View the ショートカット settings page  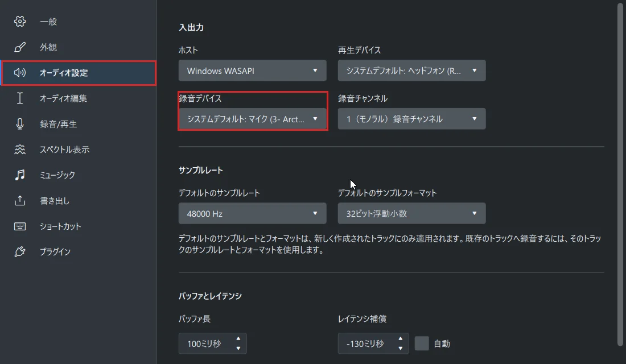79,226
